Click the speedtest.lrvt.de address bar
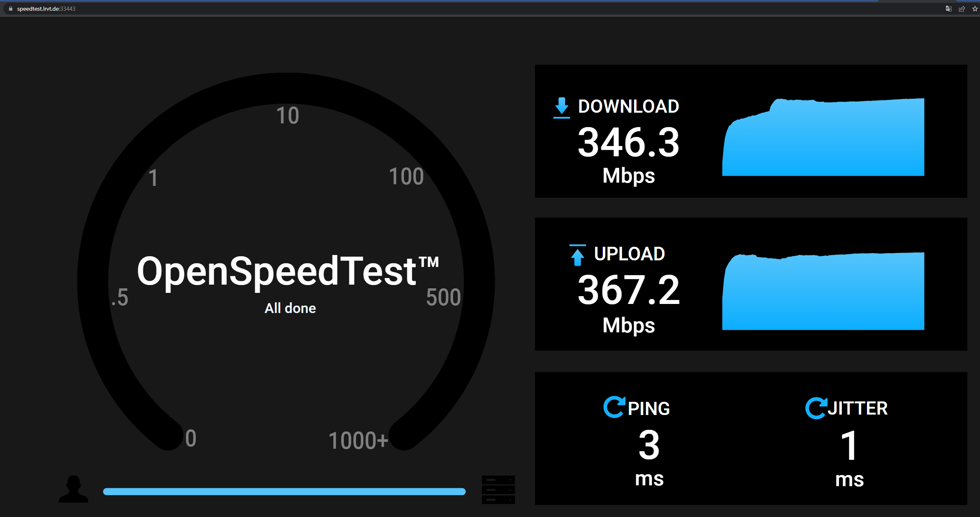The height and width of the screenshot is (517, 980). [46, 9]
